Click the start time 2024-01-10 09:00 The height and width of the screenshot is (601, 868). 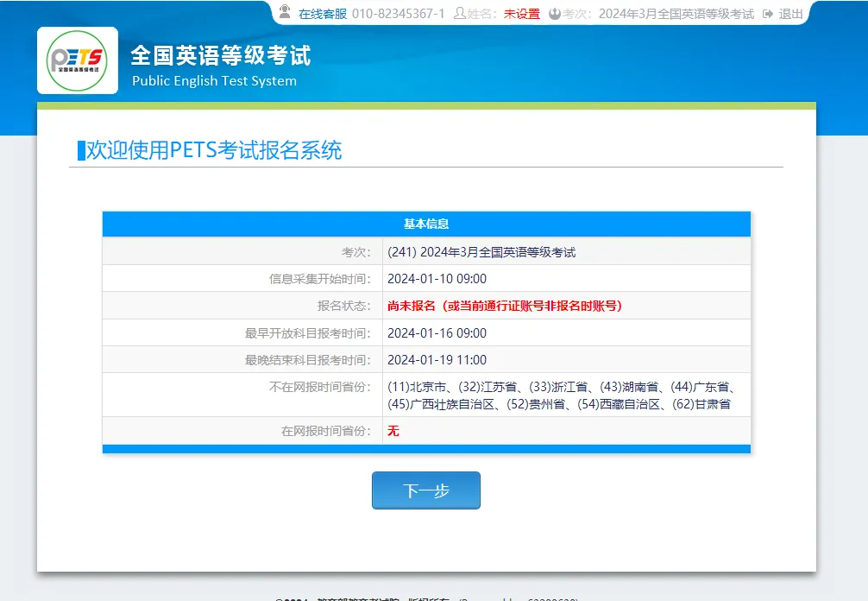coord(437,279)
